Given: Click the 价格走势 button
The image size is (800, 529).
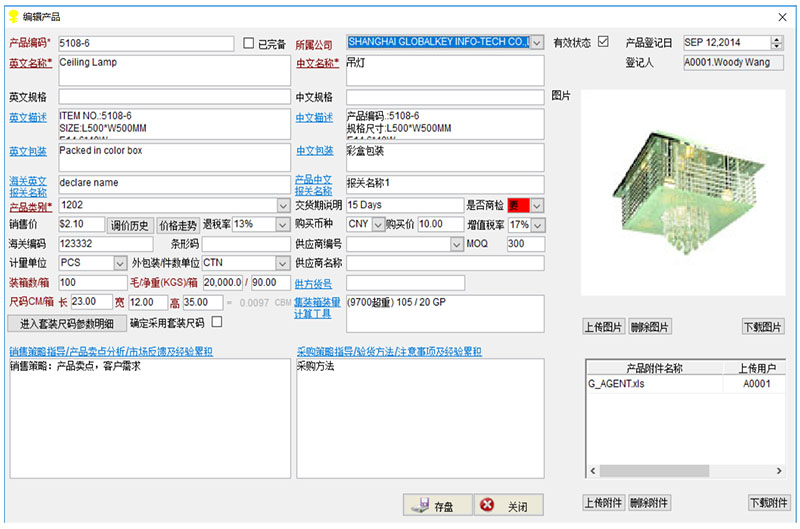Looking at the screenshot, I should click(x=178, y=225).
